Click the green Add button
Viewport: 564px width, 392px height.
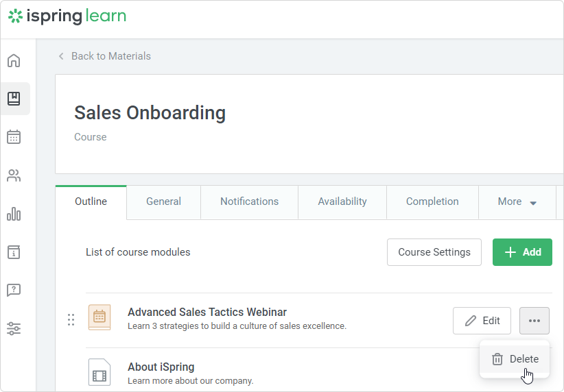(522, 252)
